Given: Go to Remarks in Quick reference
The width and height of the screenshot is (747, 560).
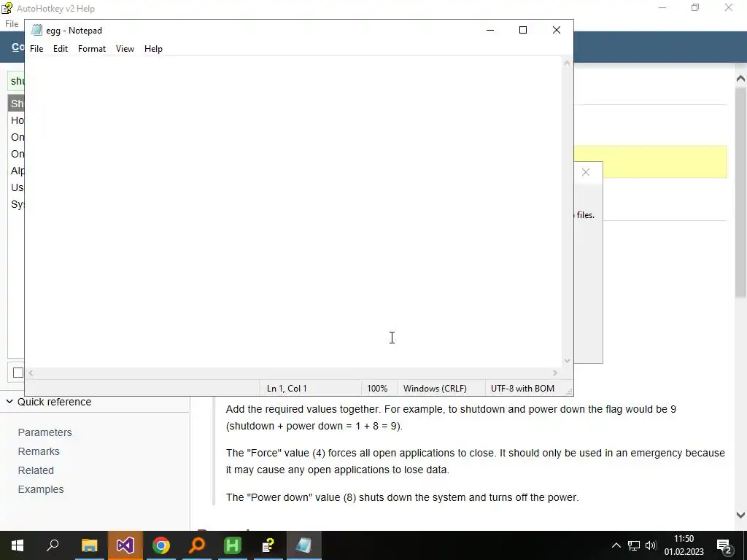Looking at the screenshot, I should (39, 451).
